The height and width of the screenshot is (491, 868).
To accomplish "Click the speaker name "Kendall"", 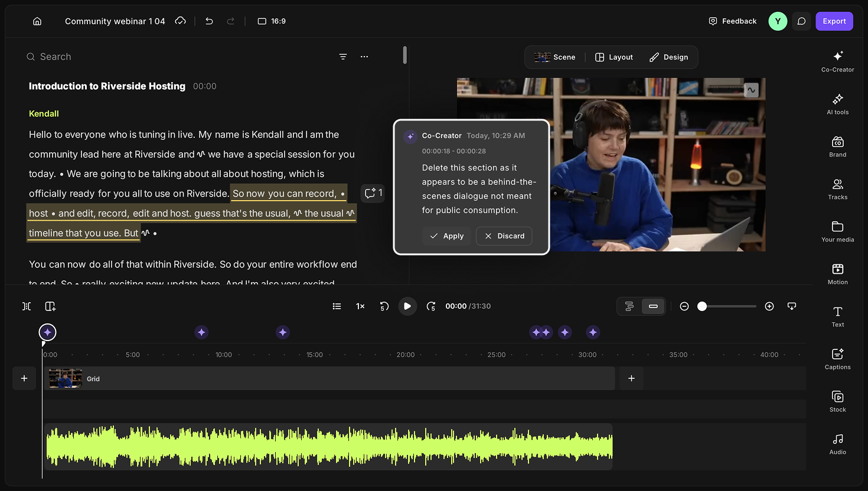I will (44, 113).
